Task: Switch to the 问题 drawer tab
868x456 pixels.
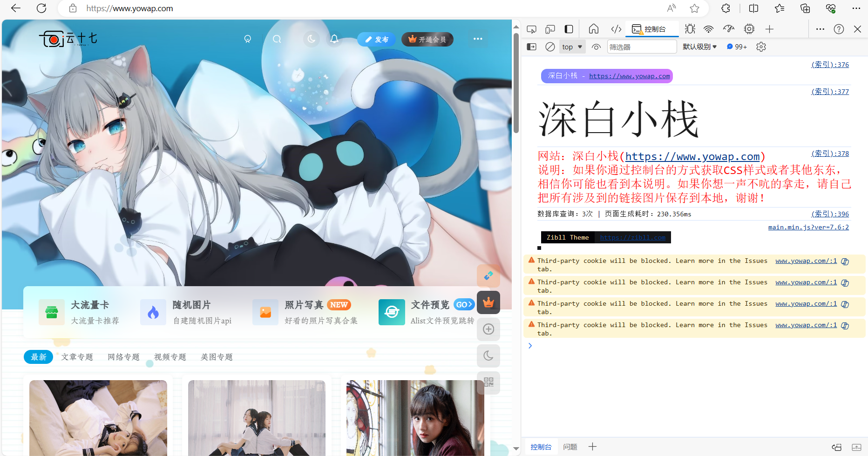Action: click(570, 447)
